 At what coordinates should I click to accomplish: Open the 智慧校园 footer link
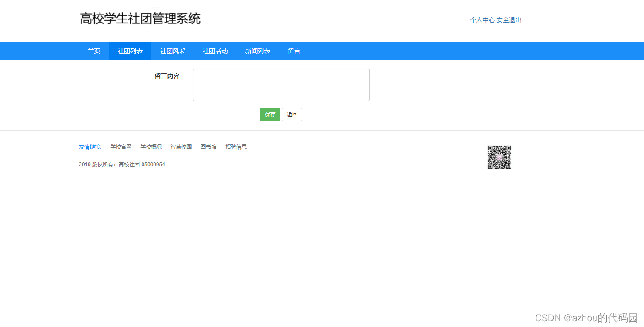point(181,147)
